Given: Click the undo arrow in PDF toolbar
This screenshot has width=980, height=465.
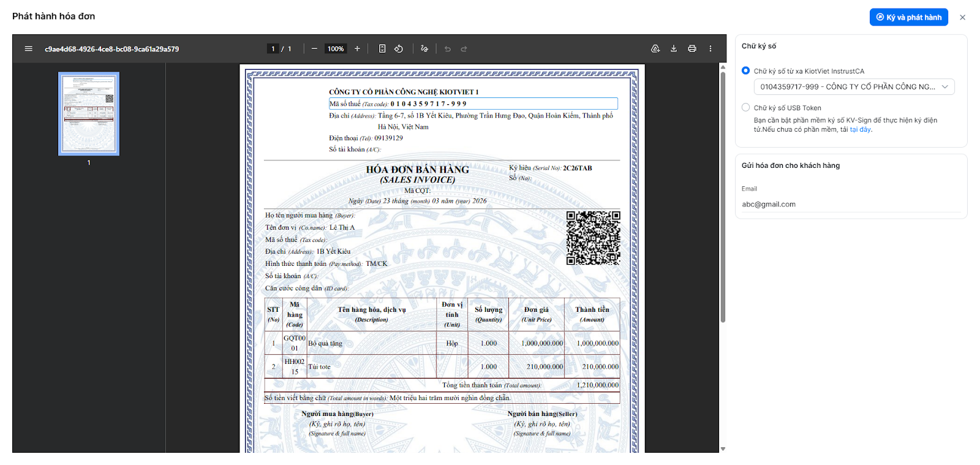Looking at the screenshot, I should [x=448, y=49].
